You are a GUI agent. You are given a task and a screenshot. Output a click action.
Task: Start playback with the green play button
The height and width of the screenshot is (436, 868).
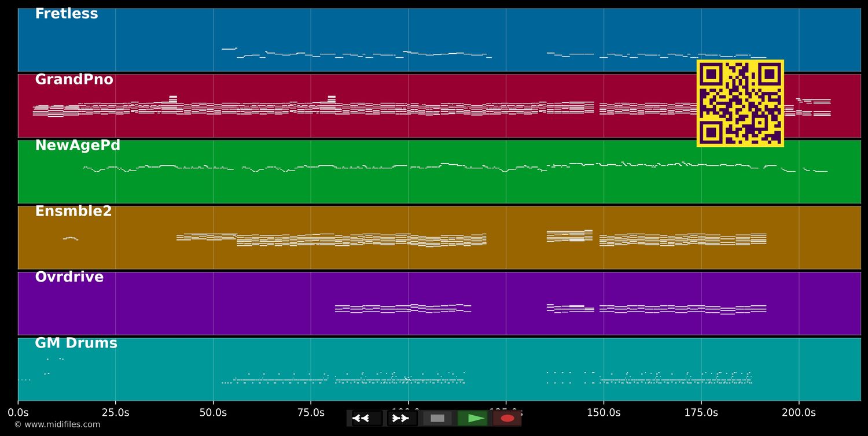click(x=473, y=418)
